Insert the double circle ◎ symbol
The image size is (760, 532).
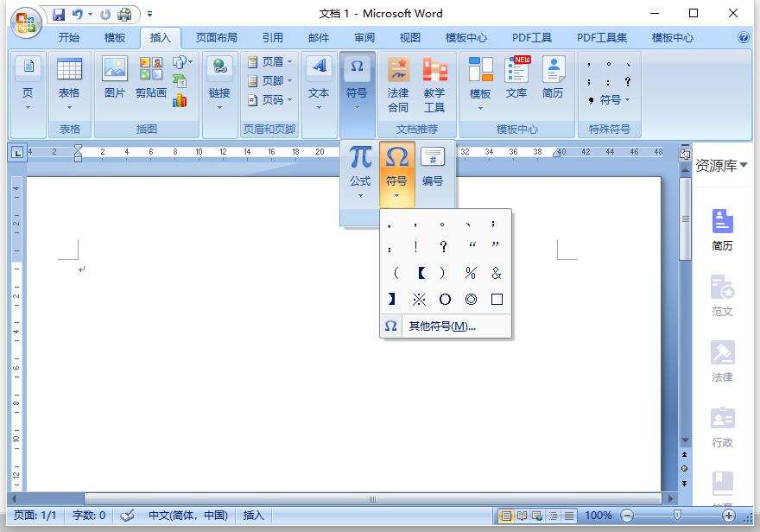tap(471, 300)
